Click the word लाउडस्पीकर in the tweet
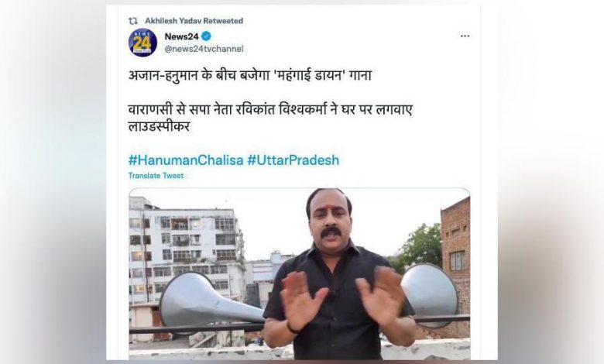Screen dimensions: 604x364 (159, 127)
